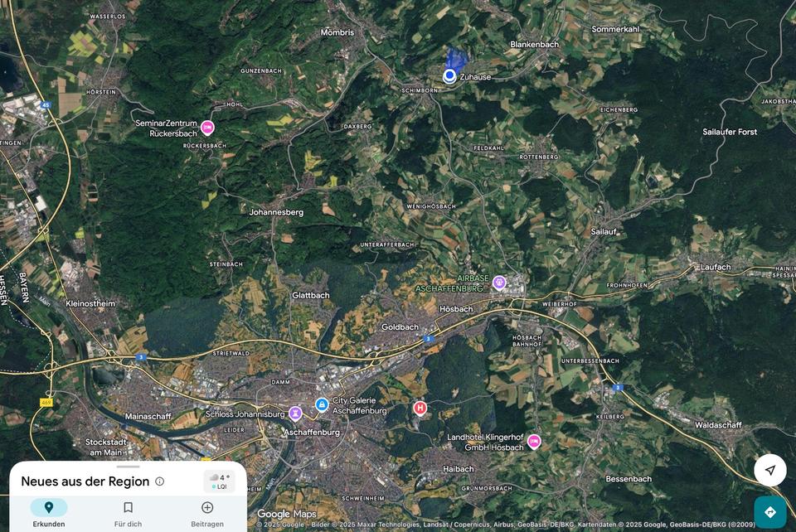796x532 pixels.
Task: Tap the SeminarZentrum Rückersbach hotel pin
Action: [x=207, y=127]
